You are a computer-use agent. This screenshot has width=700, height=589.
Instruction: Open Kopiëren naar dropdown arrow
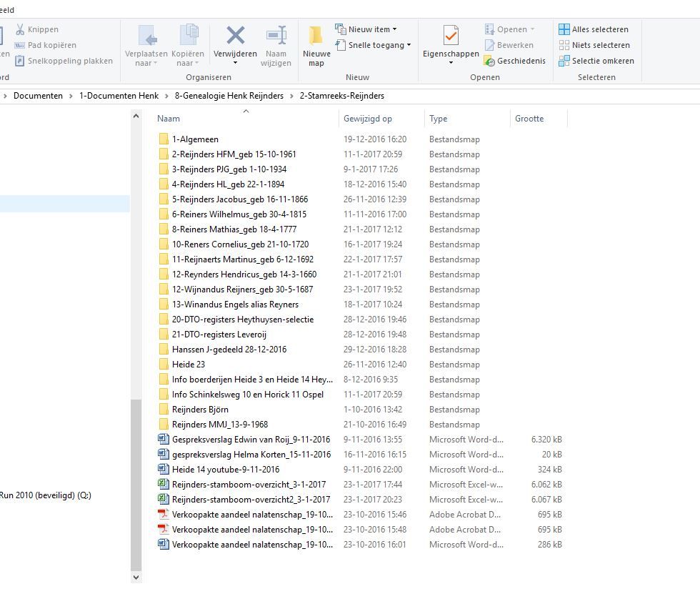(196, 64)
